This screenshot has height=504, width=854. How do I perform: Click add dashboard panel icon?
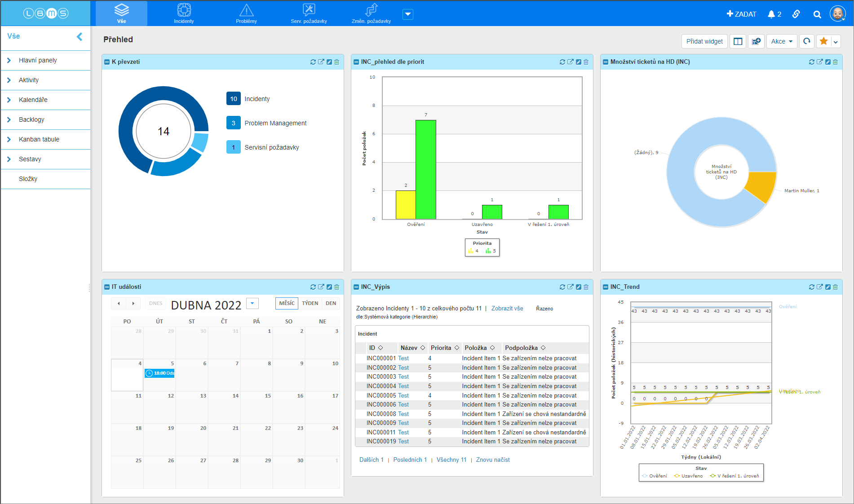(x=757, y=41)
